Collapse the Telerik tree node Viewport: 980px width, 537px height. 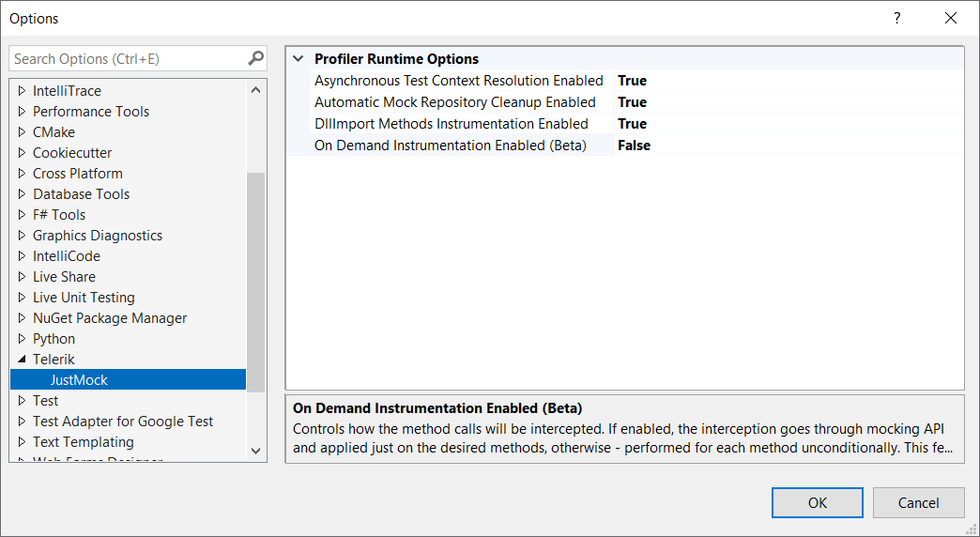23,360
